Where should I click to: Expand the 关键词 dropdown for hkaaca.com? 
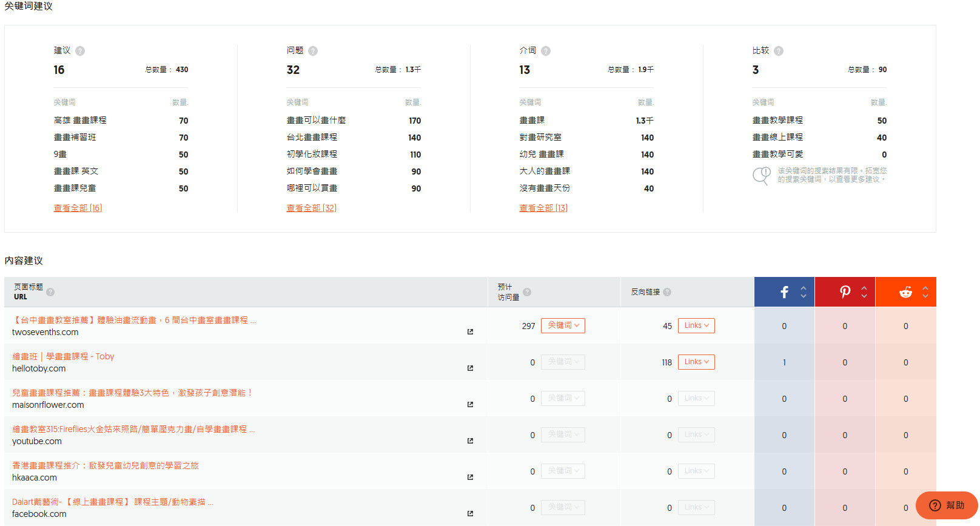click(563, 471)
